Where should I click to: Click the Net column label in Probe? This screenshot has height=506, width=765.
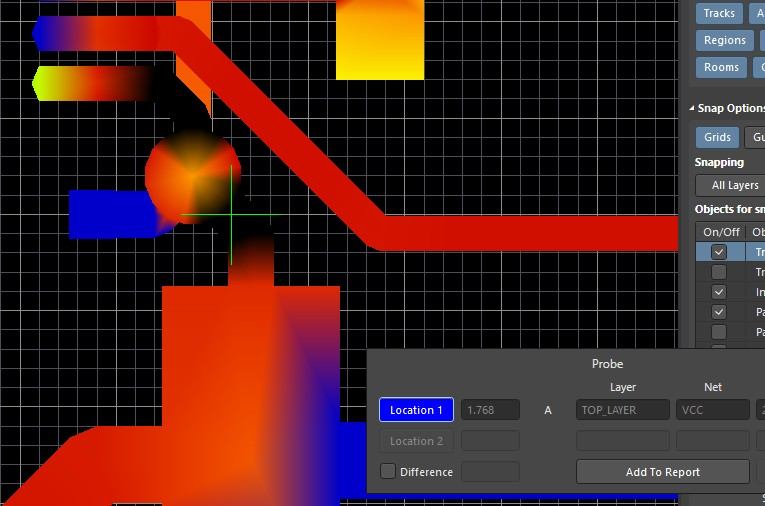(713, 387)
